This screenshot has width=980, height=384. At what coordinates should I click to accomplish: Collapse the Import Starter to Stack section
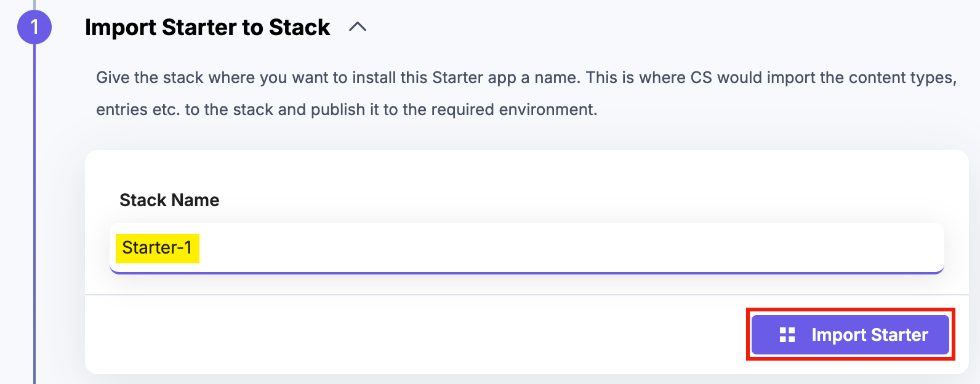click(358, 27)
